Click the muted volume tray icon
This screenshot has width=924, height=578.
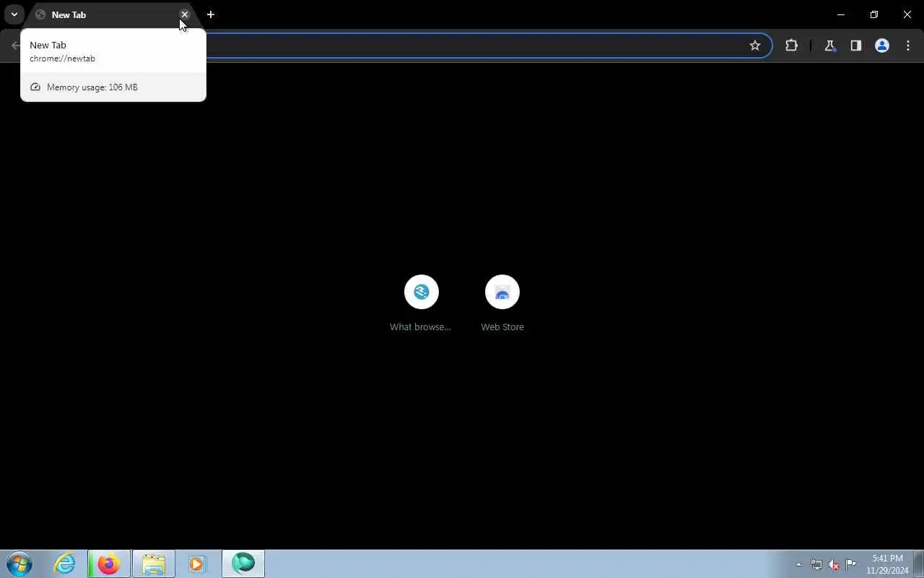(834, 564)
